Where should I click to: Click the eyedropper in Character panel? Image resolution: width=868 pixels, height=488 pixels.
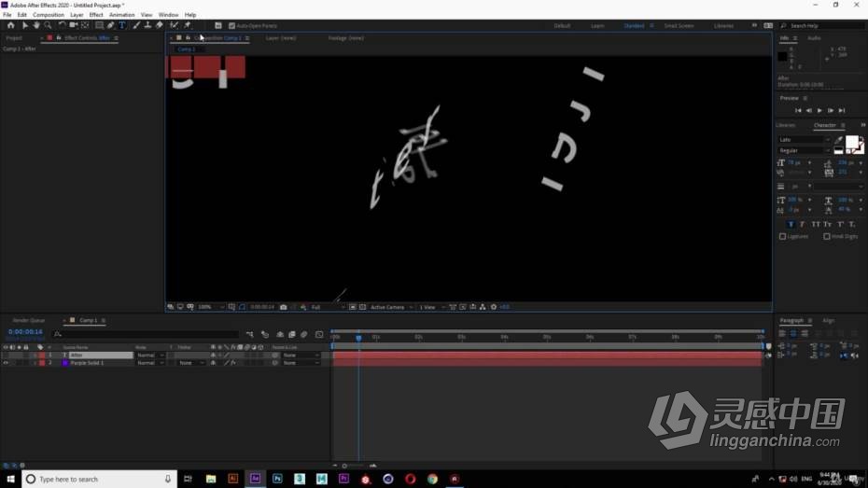point(839,140)
